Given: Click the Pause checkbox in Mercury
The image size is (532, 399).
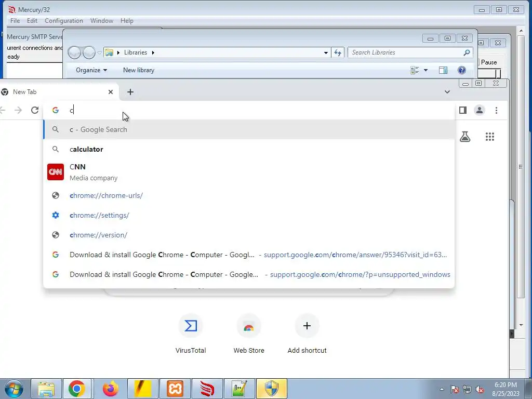Looking at the screenshot, I should [478, 62].
